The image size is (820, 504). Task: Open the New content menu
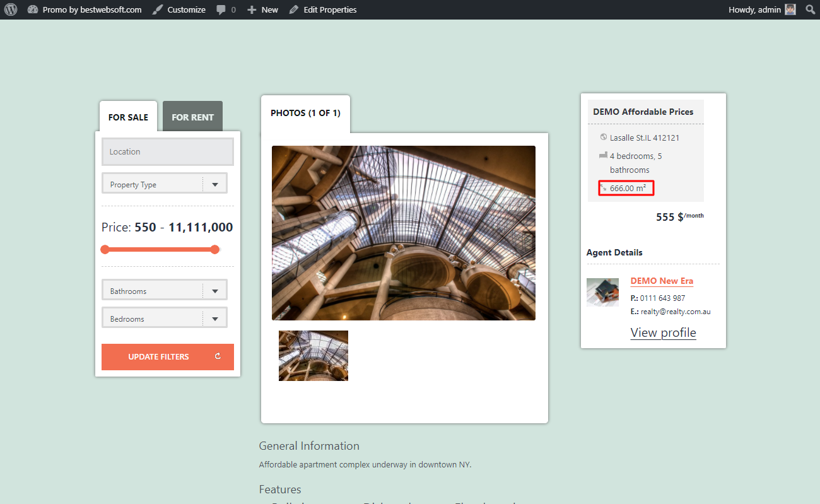pyautogui.click(x=262, y=9)
